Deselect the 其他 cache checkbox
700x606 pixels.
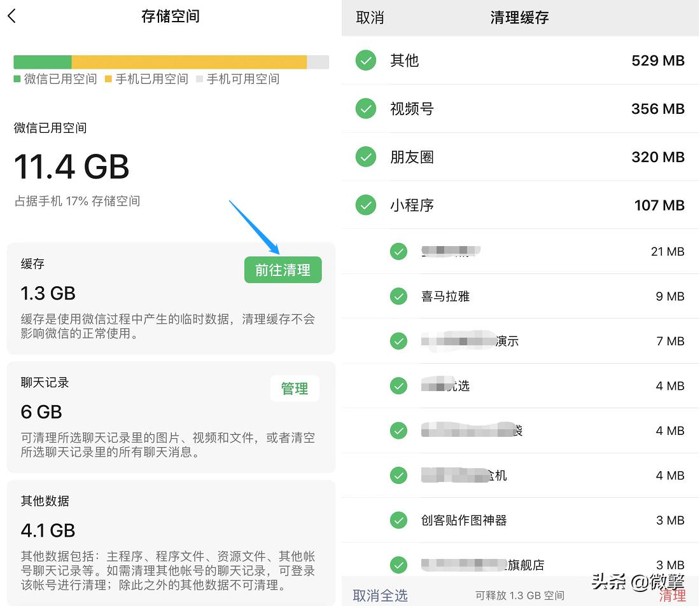pyautogui.click(x=366, y=61)
